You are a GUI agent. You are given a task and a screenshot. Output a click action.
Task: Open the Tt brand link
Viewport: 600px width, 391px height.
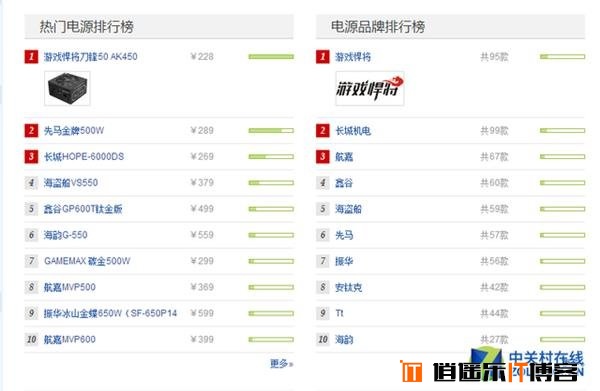click(x=339, y=313)
